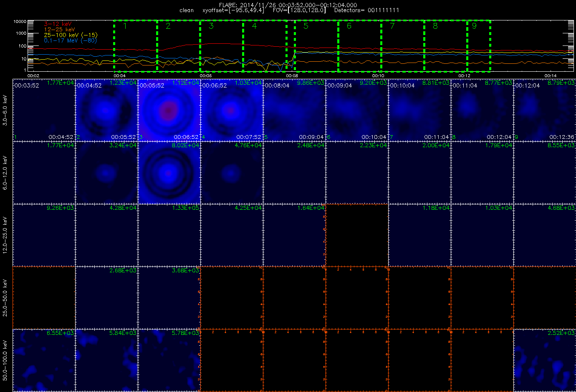Select interval 2 in the lightcurve plot
Viewport: 576px width, 392px height.
pos(168,26)
